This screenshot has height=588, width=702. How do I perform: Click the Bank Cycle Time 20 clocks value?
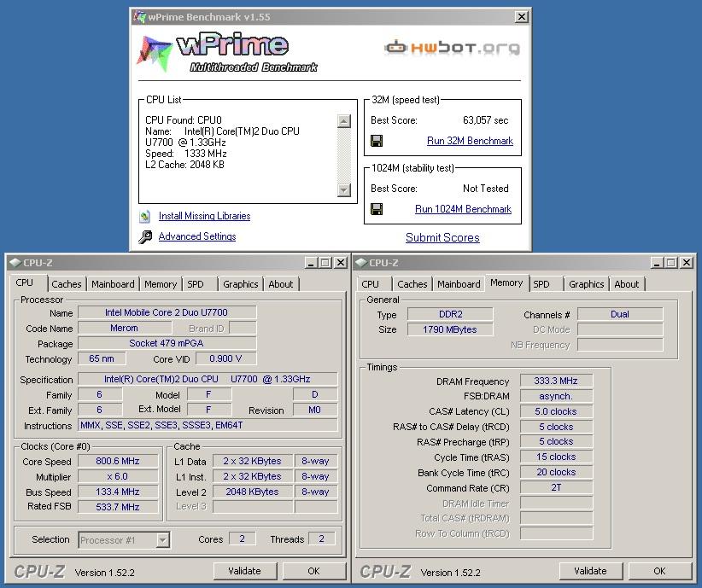[x=556, y=472]
